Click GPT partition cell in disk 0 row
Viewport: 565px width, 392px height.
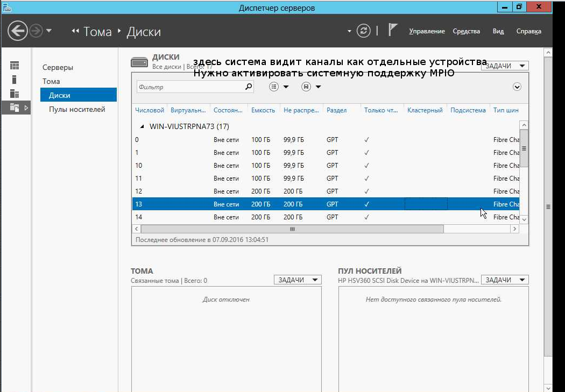pos(332,140)
